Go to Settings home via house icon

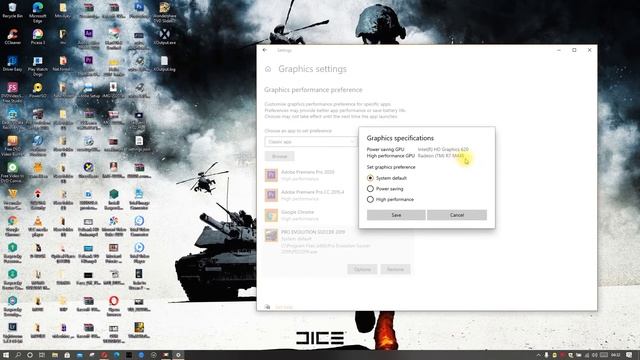(268, 69)
